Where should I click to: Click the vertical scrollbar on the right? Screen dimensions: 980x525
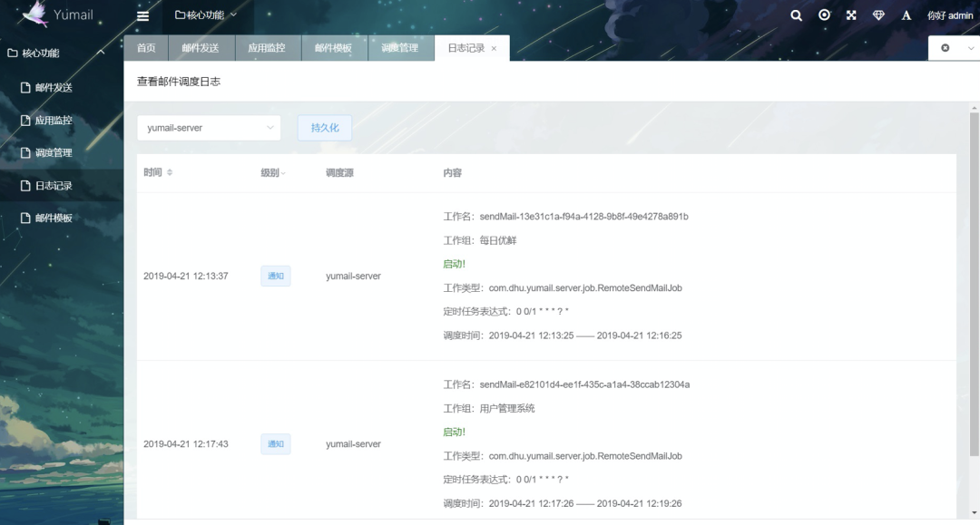point(974,272)
